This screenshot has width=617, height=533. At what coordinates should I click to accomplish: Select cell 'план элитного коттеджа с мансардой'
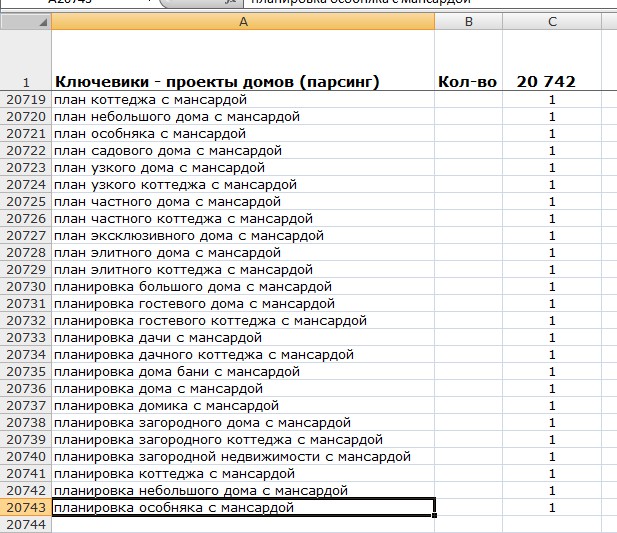click(243, 269)
